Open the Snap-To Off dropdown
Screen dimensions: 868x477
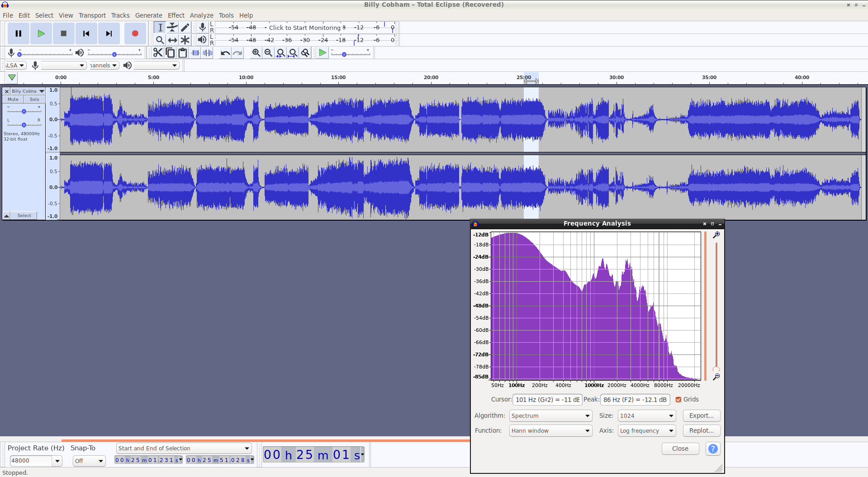pyautogui.click(x=89, y=461)
